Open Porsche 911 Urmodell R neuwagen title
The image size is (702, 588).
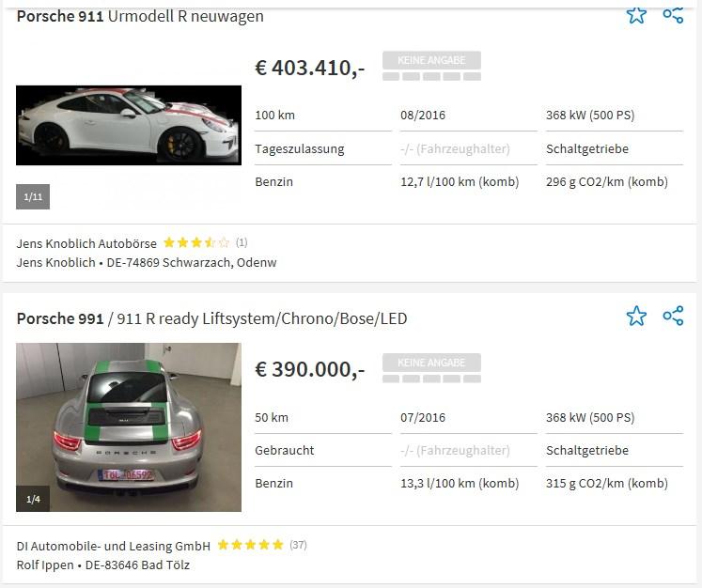(140, 16)
